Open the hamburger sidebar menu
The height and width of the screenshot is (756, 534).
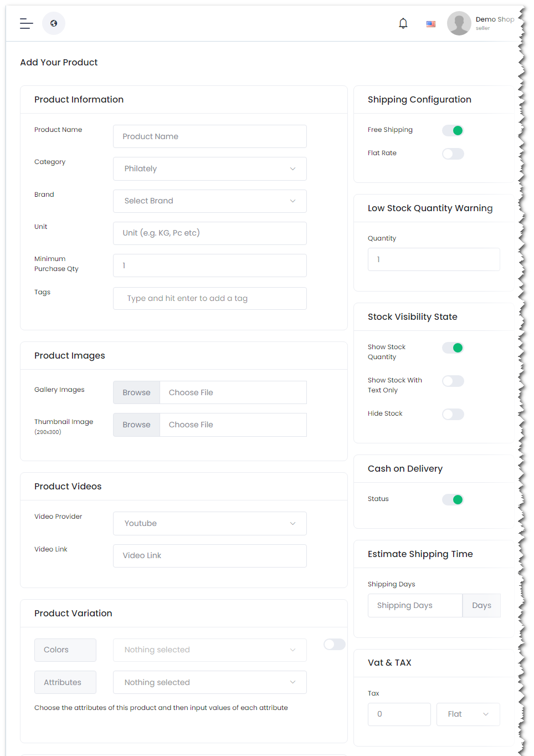[26, 23]
